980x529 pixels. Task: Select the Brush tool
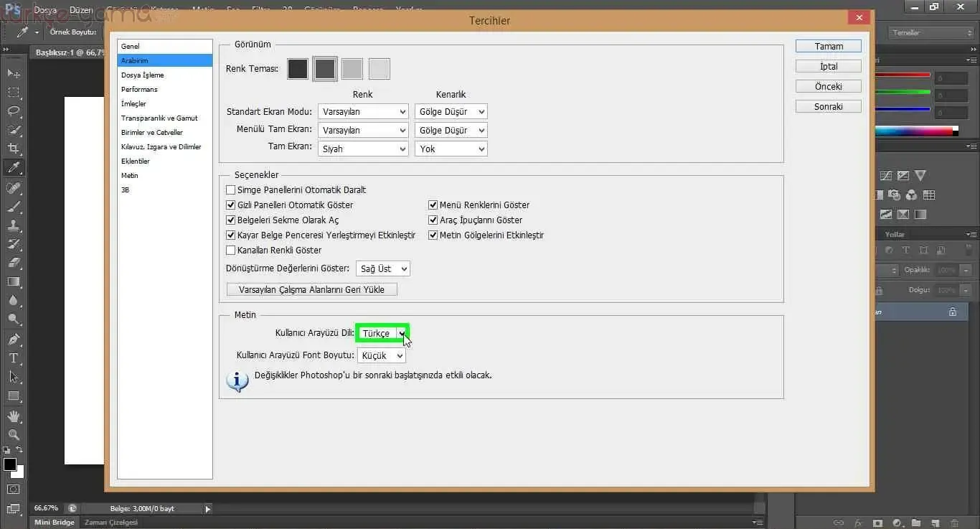coord(14,207)
